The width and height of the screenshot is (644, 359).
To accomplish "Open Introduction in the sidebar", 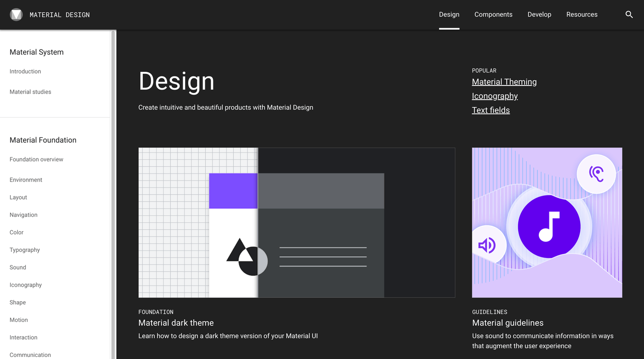I will coord(25,71).
